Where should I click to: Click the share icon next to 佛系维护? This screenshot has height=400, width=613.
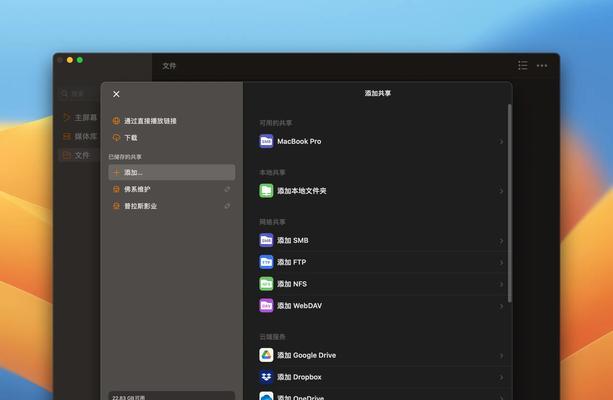[x=116, y=189]
